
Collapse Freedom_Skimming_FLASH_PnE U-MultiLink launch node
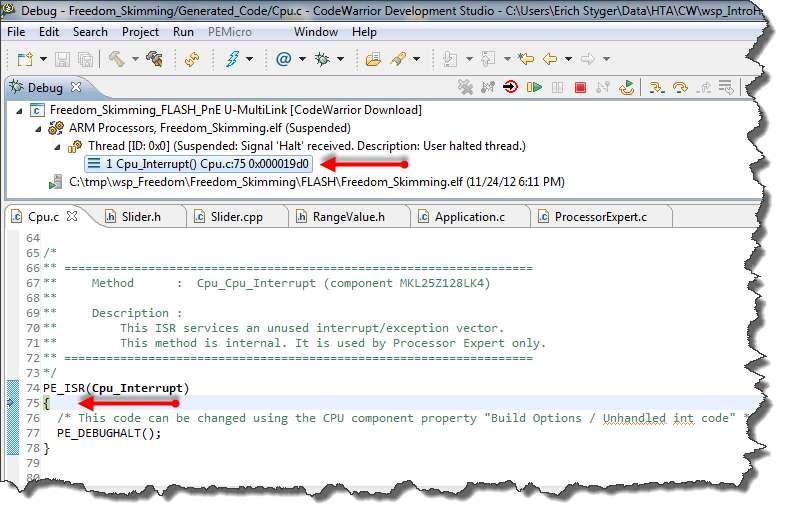point(19,110)
